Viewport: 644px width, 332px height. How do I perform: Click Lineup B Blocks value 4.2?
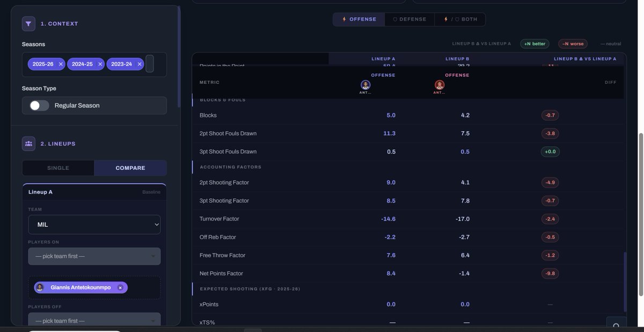(x=465, y=115)
